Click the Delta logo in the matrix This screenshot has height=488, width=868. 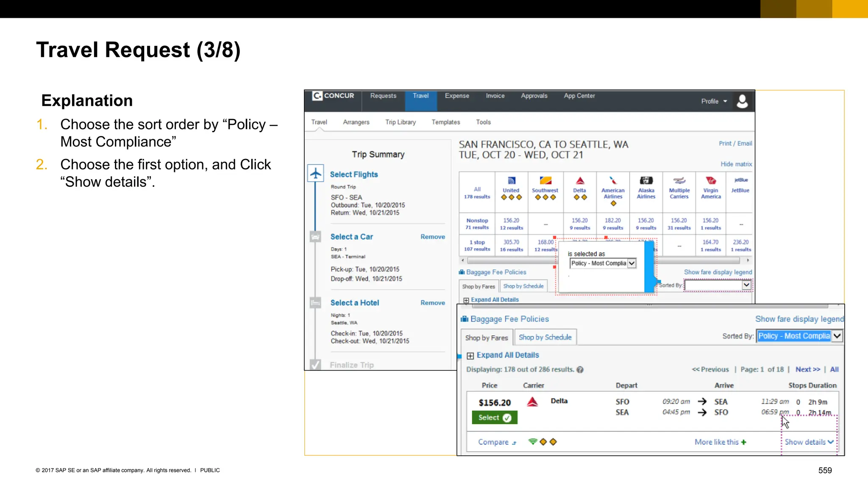pos(580,180)
